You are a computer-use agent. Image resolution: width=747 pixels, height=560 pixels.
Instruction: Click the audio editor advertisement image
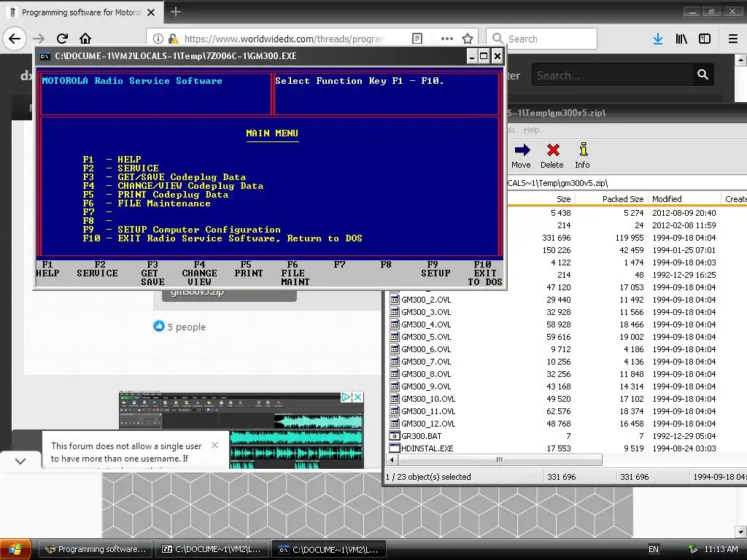[241, 430]
